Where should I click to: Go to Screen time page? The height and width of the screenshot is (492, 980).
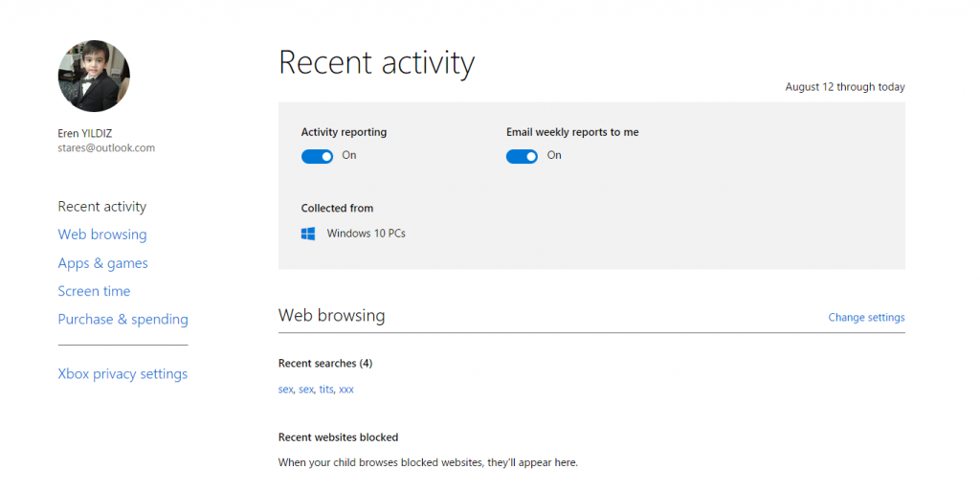(95, 291)
